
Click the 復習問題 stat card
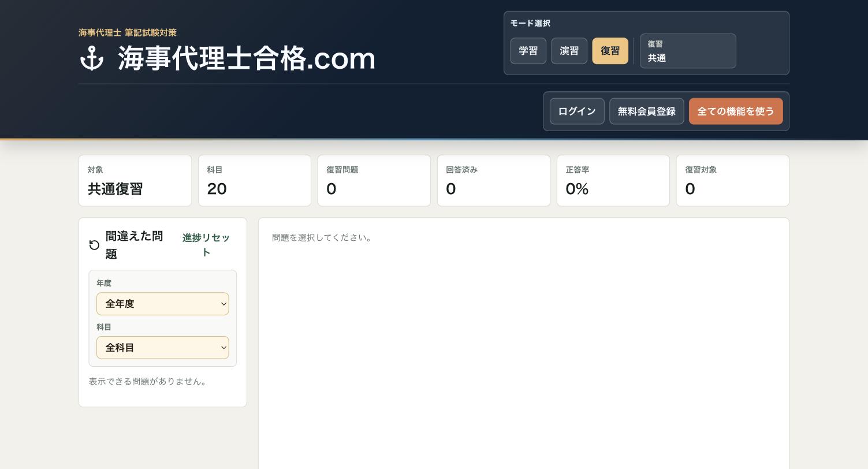tap(374, 181)
